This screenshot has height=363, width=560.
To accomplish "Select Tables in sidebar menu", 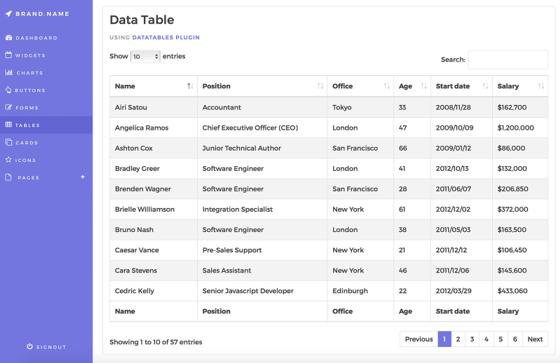I will point(46,125).
